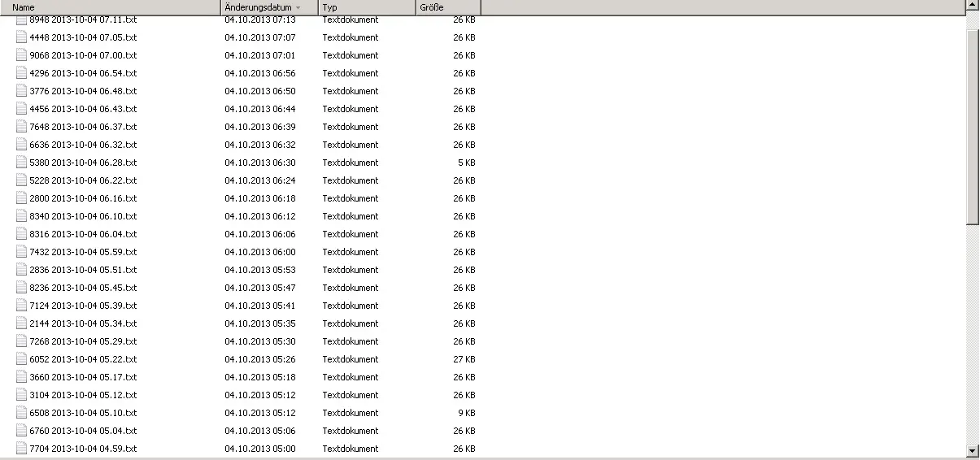This screenshot has height=460, width=980.
Task: Click the date 04.10.2013 06:06
Action: 260,234
